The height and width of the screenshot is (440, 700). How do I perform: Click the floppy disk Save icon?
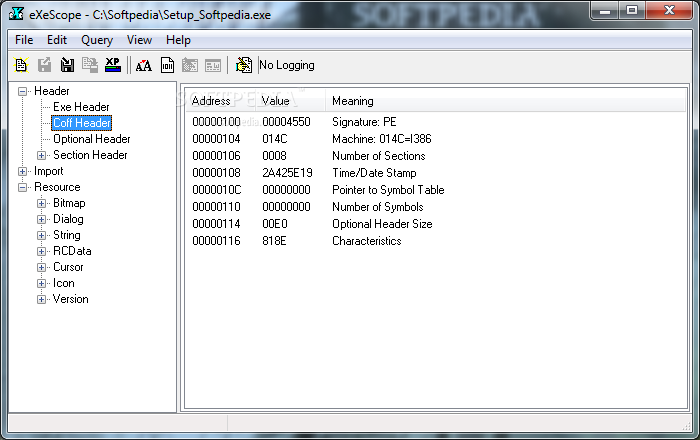coord(67,65)
